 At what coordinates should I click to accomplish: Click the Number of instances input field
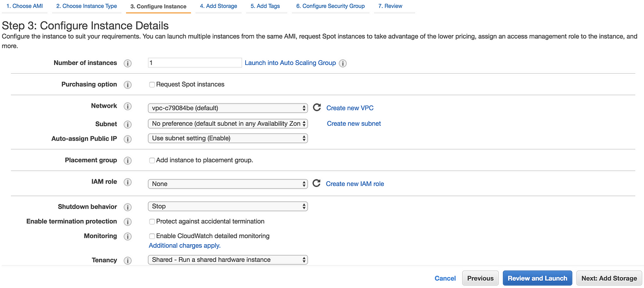click(x=195, y=63)
